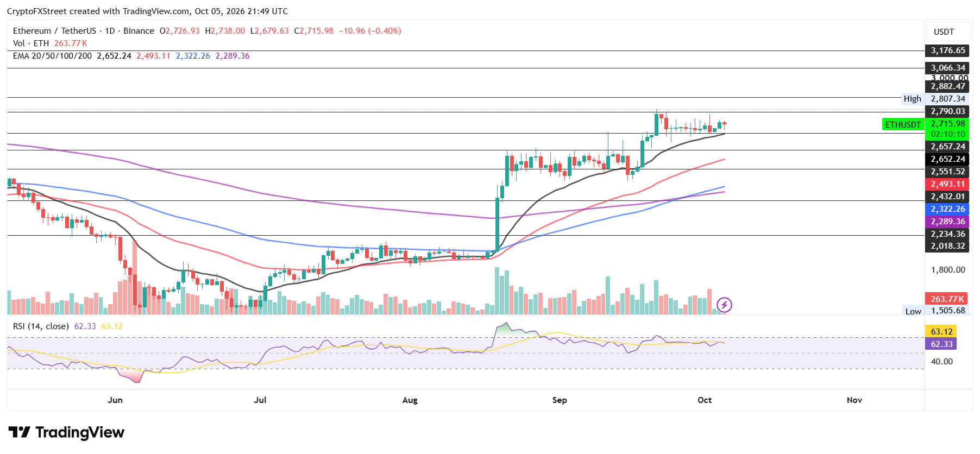Click the High 2,807.34 label

[934, 99]
